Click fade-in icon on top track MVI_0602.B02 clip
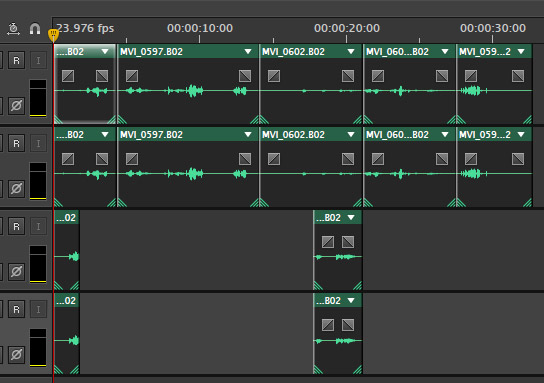Viewport: 544px width, 383px height. tap(274, 76)
